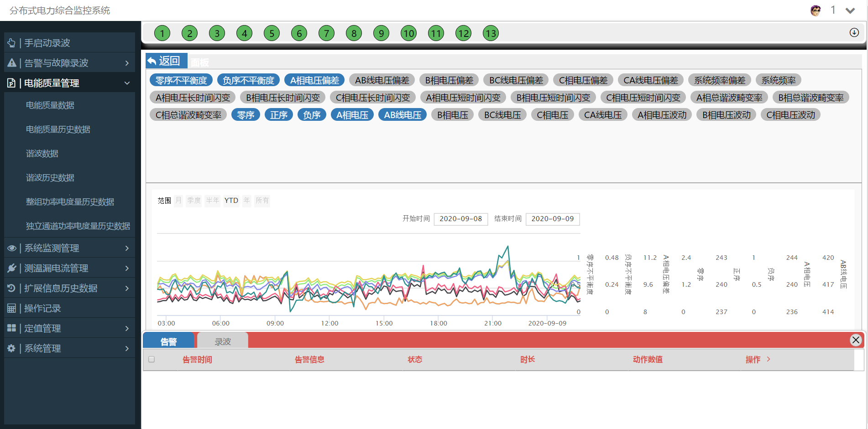Viewport: 868px width, 429px height.
Task: Toggle the 零序不平衡度 series tag
Action: click(181, 80)
